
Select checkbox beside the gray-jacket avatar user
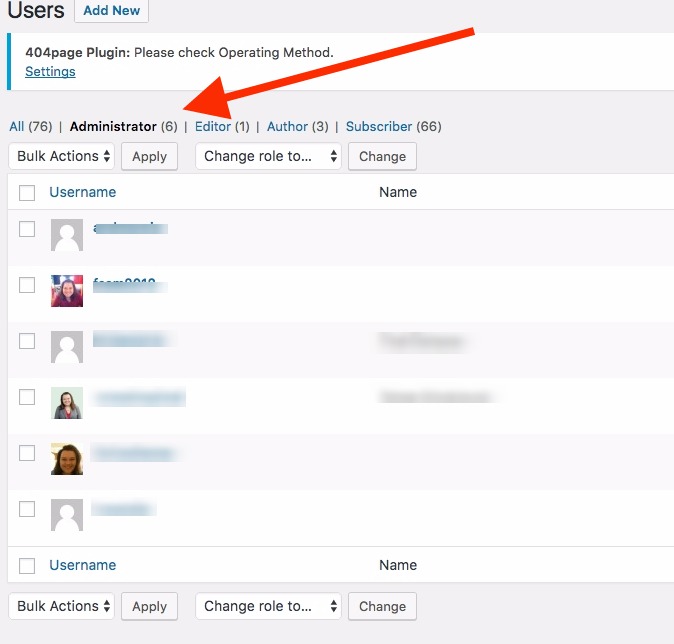[x=27, y=397]
